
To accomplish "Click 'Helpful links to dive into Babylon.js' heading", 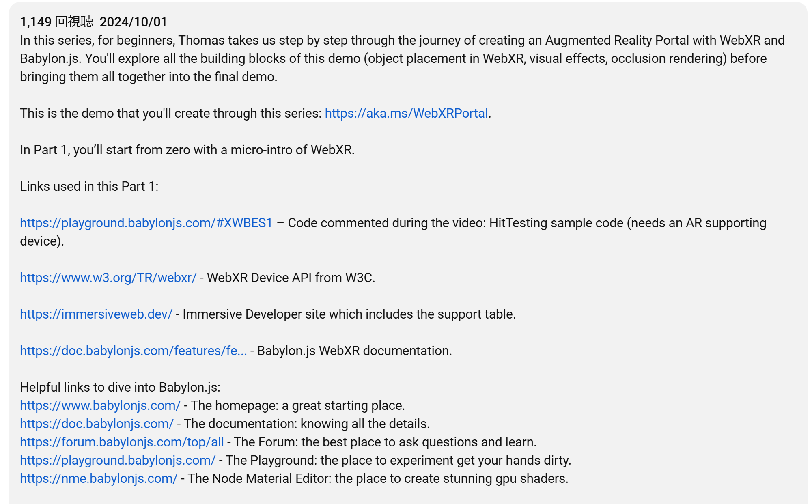I will coord(120,387).
